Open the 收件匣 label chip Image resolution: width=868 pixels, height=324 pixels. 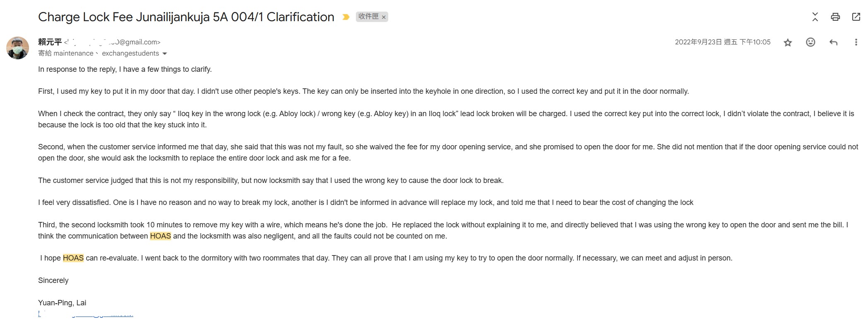(368, 17)
